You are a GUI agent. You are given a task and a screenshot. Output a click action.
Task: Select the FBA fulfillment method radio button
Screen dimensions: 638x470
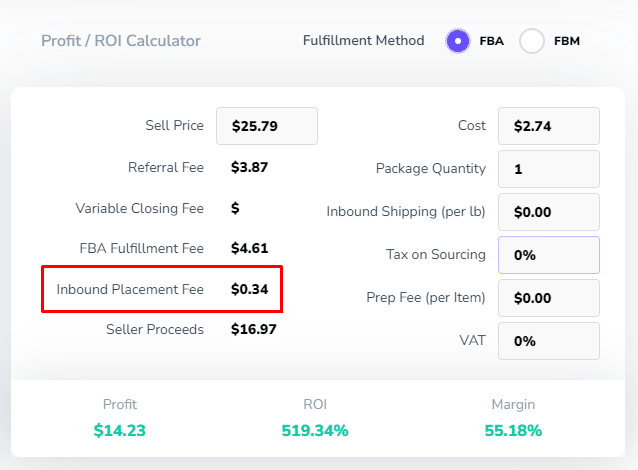(x=457, y=41)
